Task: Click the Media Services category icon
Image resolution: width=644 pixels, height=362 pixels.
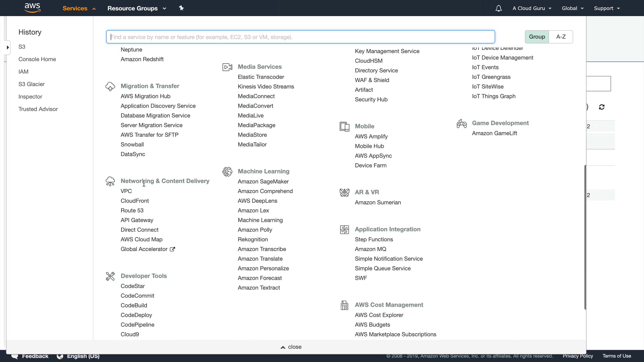Action: 227,67
